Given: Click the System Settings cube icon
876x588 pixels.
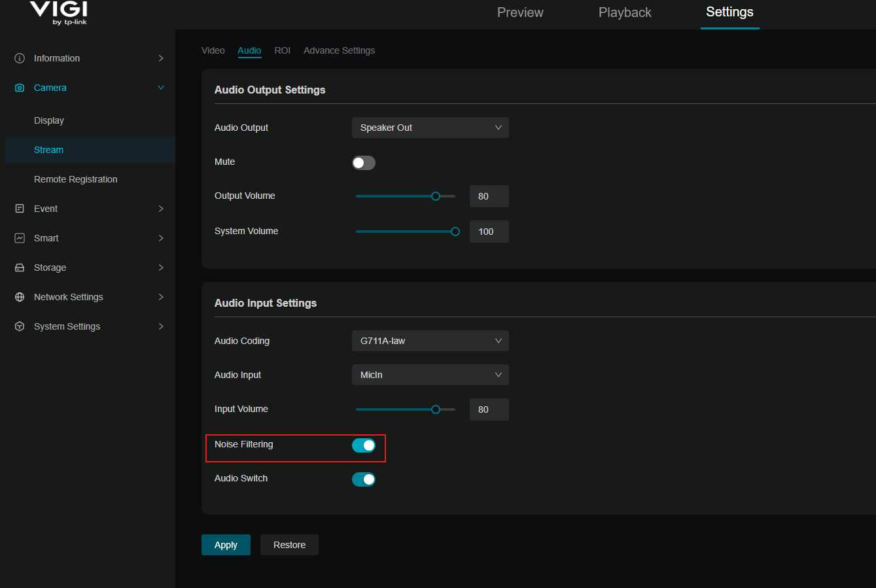Looking at the screenshot, I should coord(20,326).
